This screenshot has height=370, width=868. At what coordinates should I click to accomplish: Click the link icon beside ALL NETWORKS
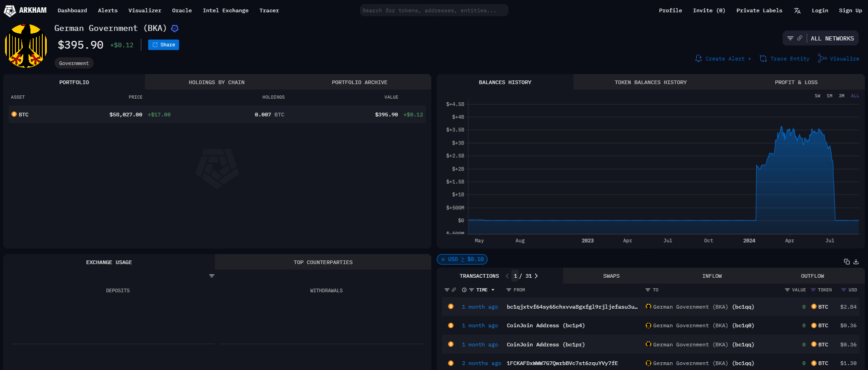[x=800, y=38]
